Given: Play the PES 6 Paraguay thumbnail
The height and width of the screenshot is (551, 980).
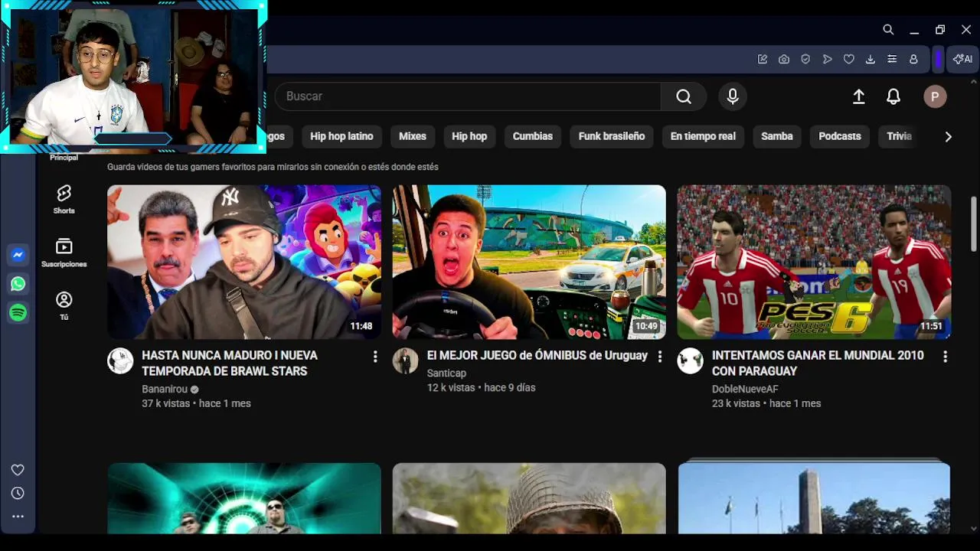Looking at the screenshot, I should pos(814,262).
